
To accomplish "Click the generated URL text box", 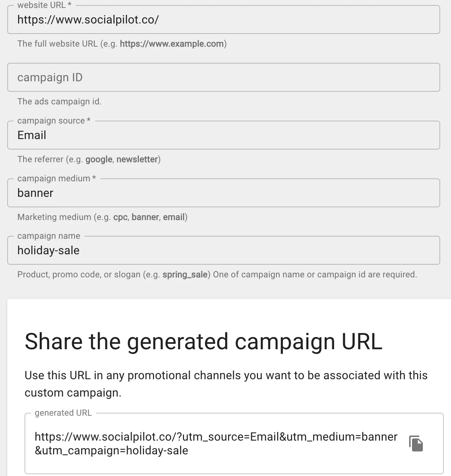I will [216, 443].
